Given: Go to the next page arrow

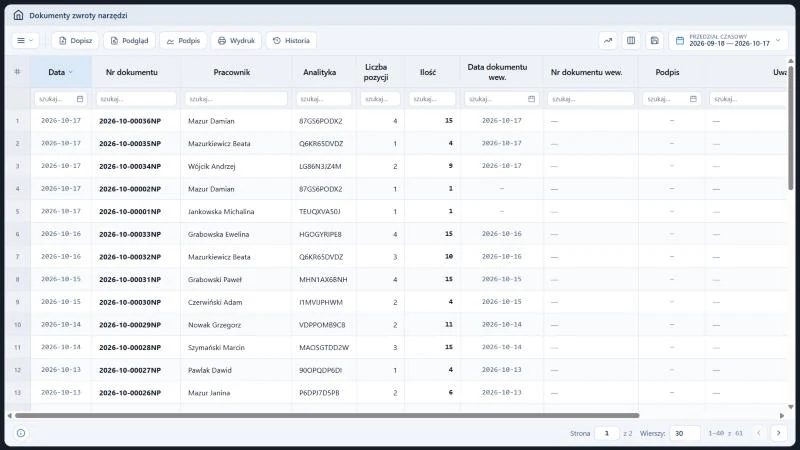Looking at the screenshot, I should (x=779, y=433).
